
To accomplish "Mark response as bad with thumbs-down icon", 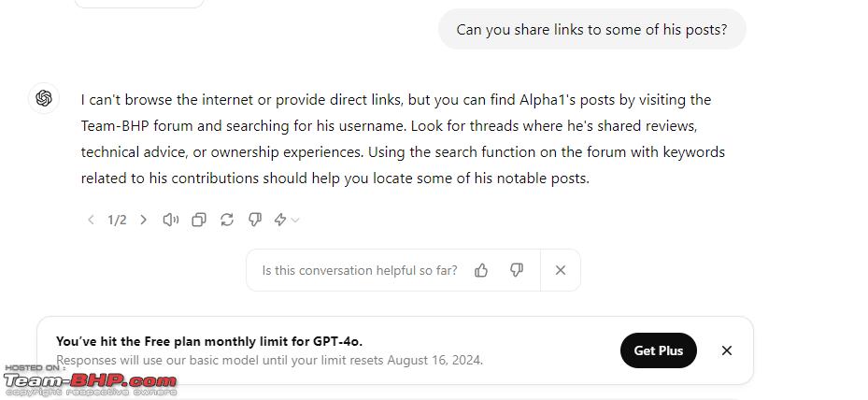I will coord(255,220).
